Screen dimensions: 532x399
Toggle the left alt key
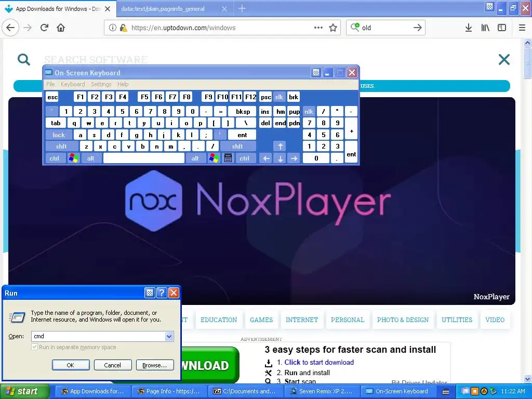tap(90, 158)
